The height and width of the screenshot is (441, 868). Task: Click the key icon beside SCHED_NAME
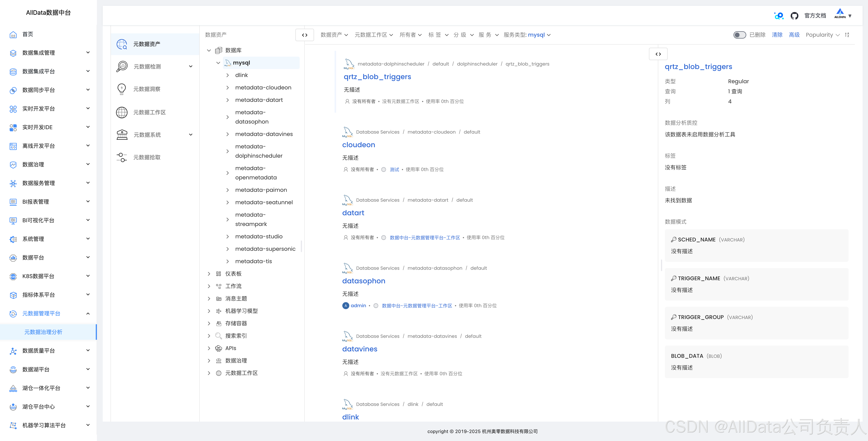point(674,239)
